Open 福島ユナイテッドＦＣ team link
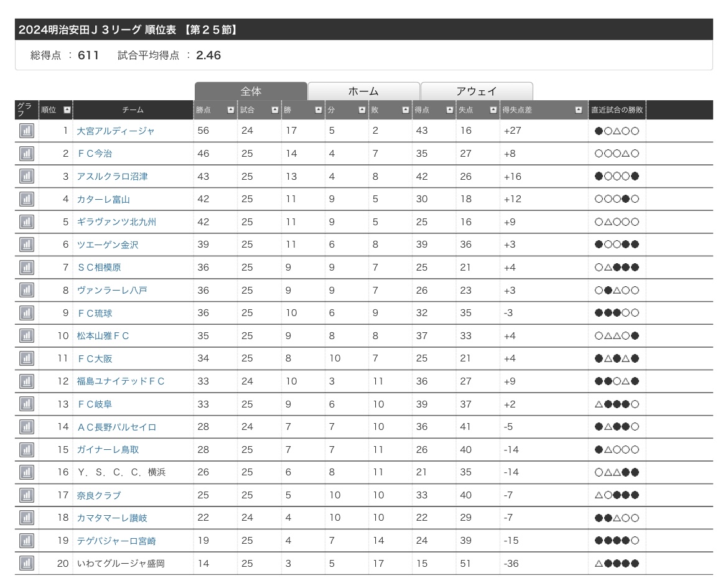Viewport: 728px width, 583px height. point(121,381)
